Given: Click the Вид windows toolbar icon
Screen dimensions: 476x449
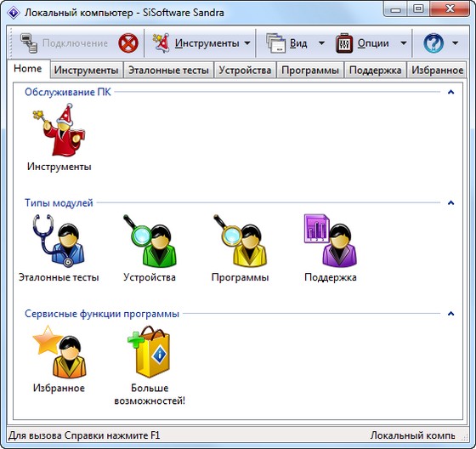Looking at the screenshot, I should (275, 43).
